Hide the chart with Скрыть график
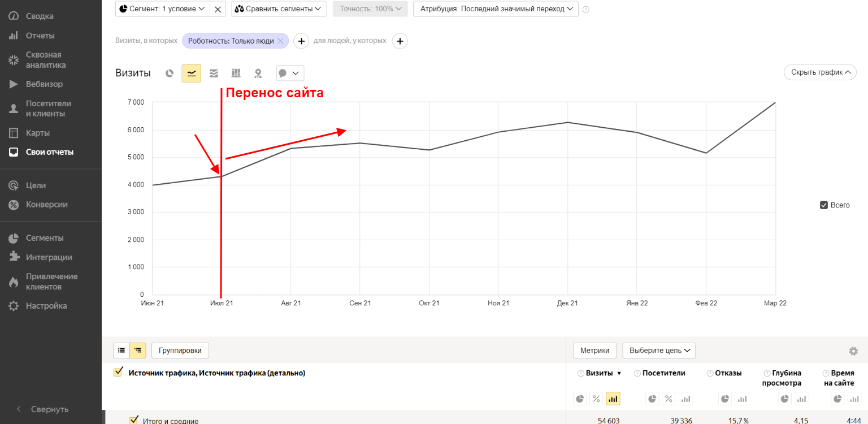The height and width of the screenshot is (424, 868). [x=820, y=72]
